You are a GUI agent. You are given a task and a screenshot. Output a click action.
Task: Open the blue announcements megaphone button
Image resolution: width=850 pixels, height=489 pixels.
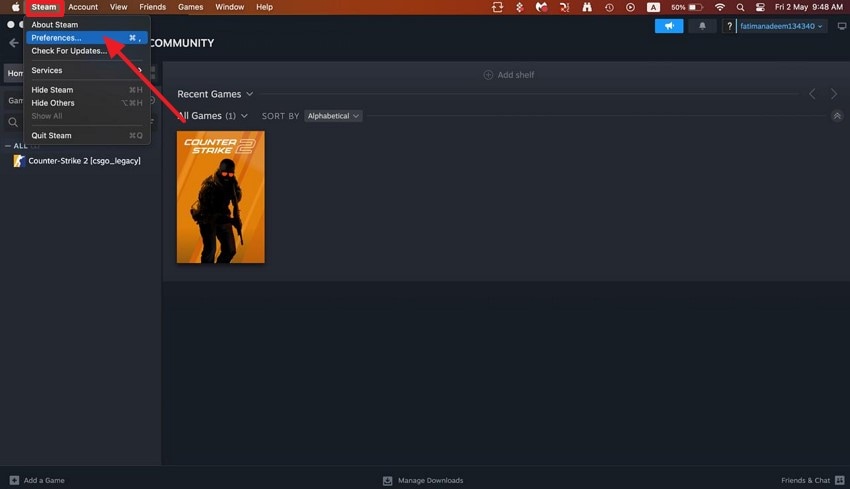pos(669,26)
